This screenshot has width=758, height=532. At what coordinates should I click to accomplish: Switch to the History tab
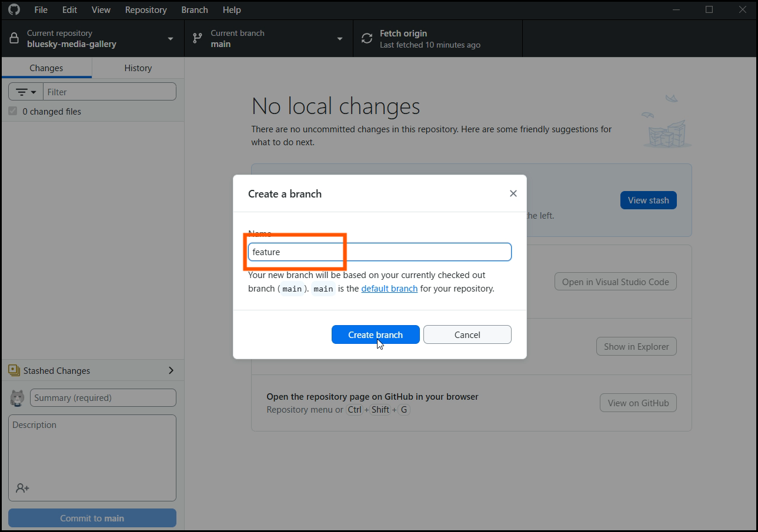(138, 68)
